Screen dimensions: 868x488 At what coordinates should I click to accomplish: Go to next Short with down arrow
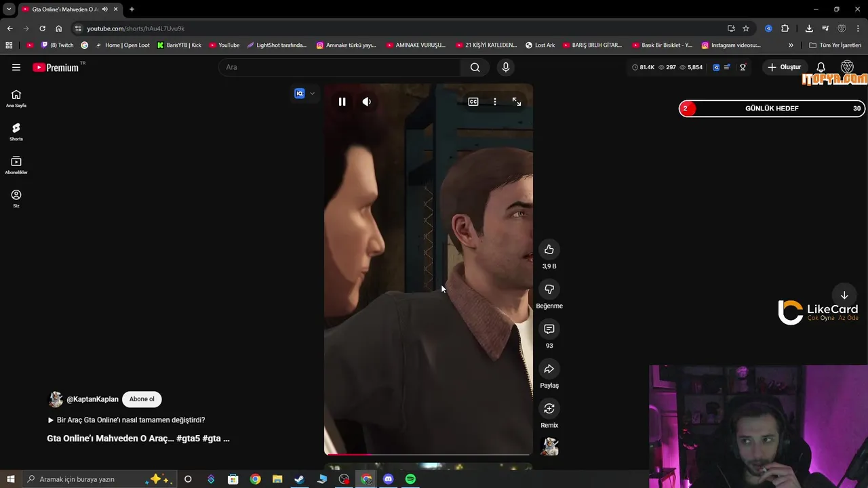click(844, 296)
